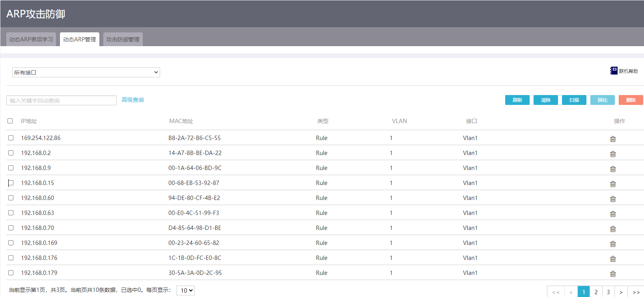Screen dimensions: 644x297
Task: Select the 192.168.0.15 row checkbox
Action: pos(11,183)
